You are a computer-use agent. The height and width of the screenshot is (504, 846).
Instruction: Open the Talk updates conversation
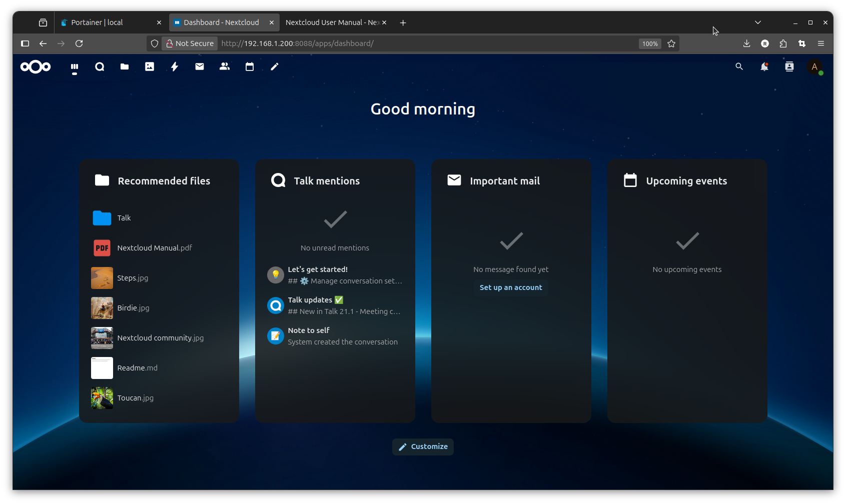pos(335,305)
